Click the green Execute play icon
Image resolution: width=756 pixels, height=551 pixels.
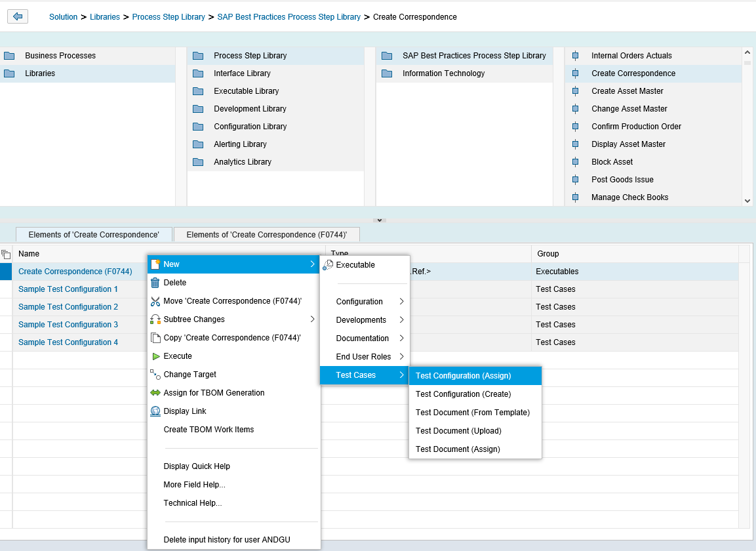pyautogui.click(x=155, y=356)
